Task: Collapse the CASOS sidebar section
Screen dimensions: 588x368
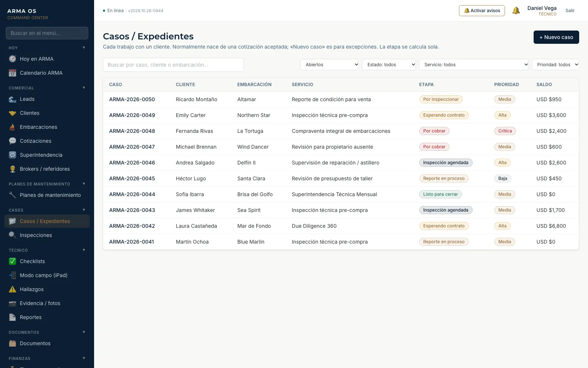Action: 84,210
